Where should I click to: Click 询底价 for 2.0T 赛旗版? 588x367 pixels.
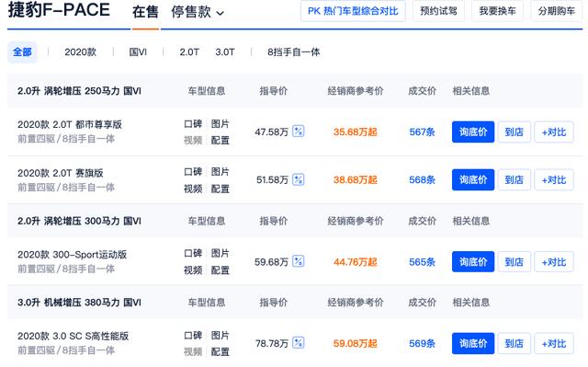[473, 179]
